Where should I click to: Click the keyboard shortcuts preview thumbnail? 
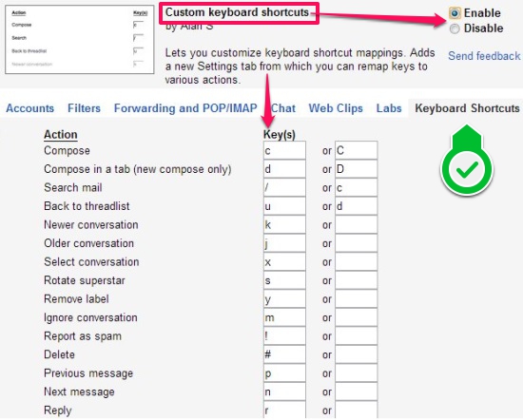click(80, 39)
